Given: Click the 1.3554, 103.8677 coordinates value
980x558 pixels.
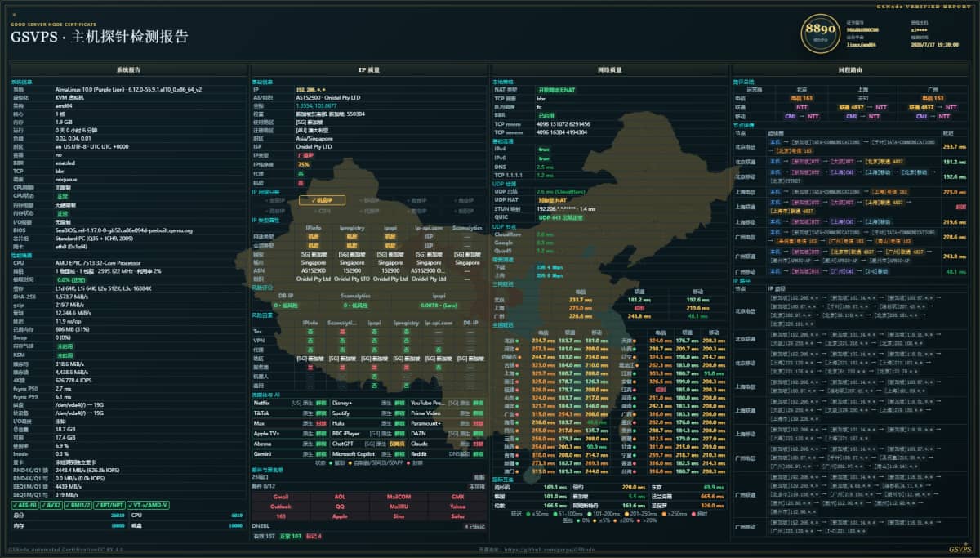Looking at the screenshot, I should pos(315,105).
